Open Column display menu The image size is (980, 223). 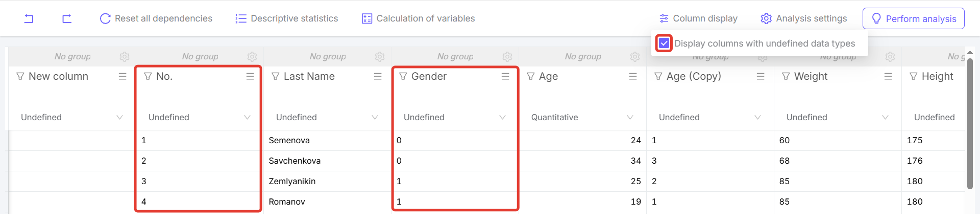[x=698, y=18]
